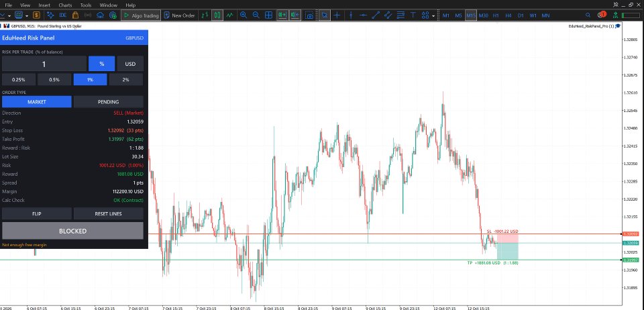The image size is (644, 310).
Task: Toggle chart auto-scroll to end
Action: pos(282,15)
